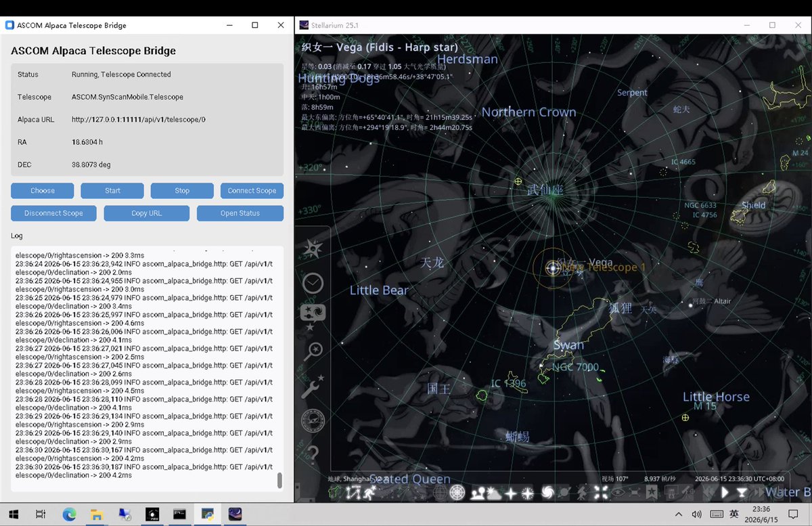Open the notification center icon

pos(794,514)
